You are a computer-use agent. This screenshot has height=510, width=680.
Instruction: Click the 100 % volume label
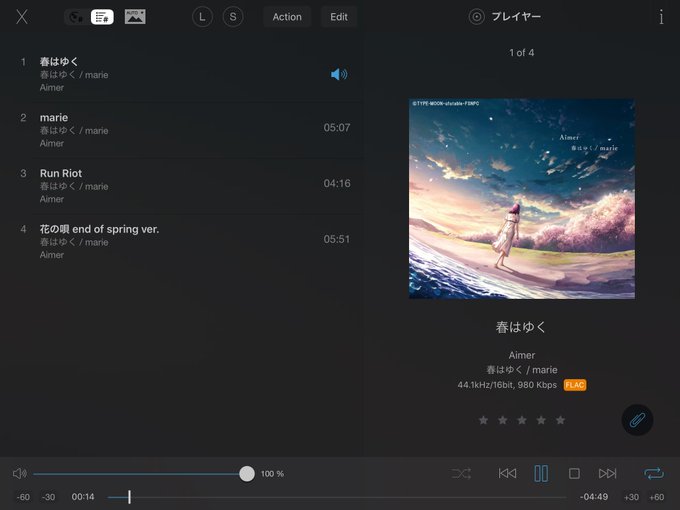coord(272,474)
